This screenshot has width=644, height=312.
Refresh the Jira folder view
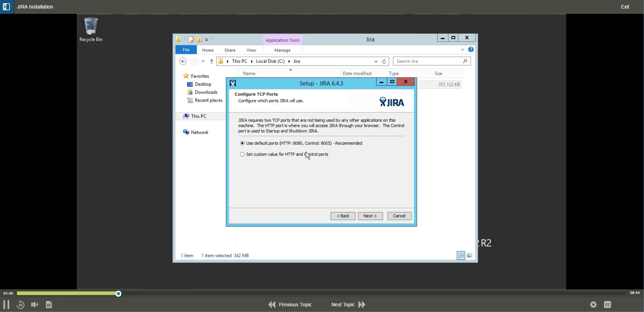coord(384,61)
